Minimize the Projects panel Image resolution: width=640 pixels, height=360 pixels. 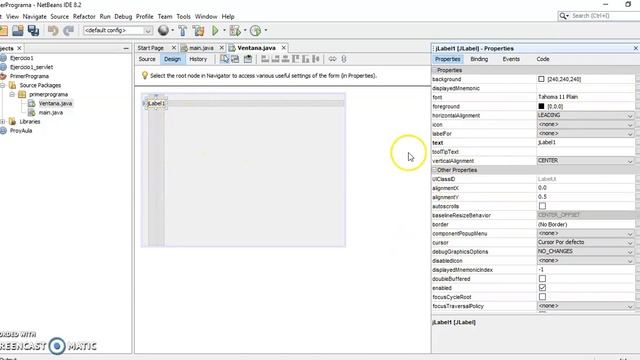pos(126,49)
